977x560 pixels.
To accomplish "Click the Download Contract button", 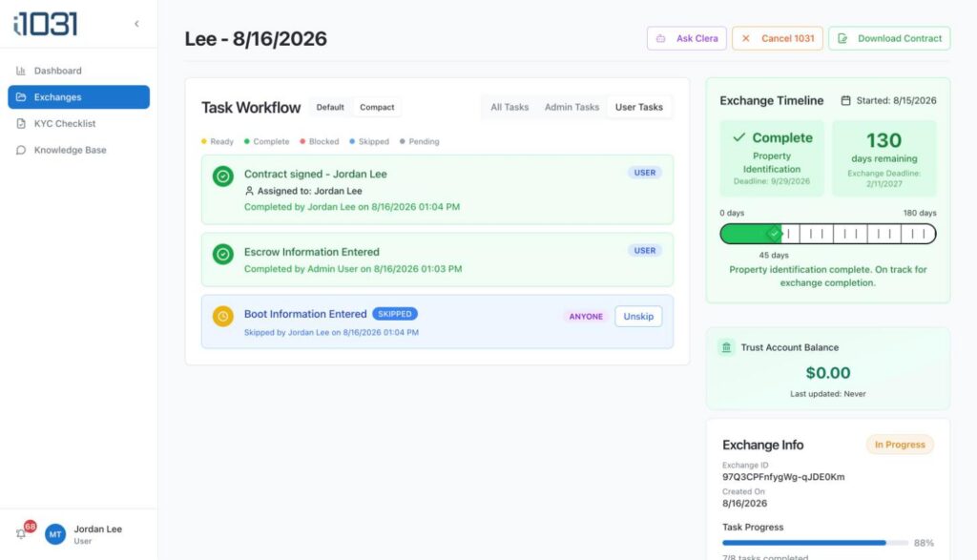I will (889, 38).
